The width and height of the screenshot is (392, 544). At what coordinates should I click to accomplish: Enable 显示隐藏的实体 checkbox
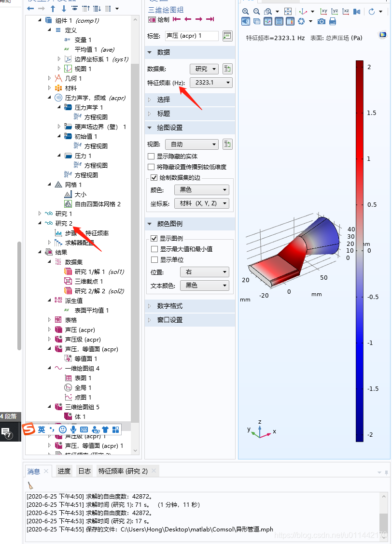151,157
